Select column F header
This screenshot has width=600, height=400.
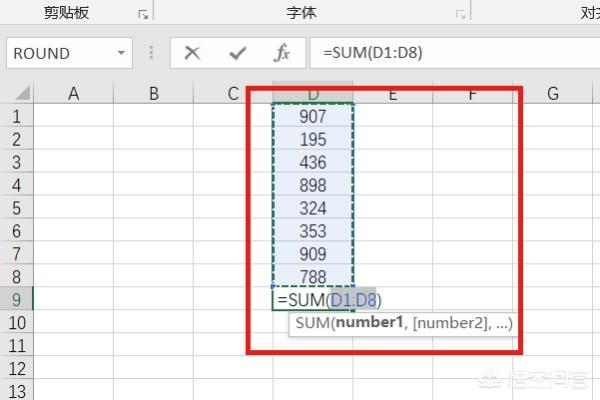[x=473, y=93]
